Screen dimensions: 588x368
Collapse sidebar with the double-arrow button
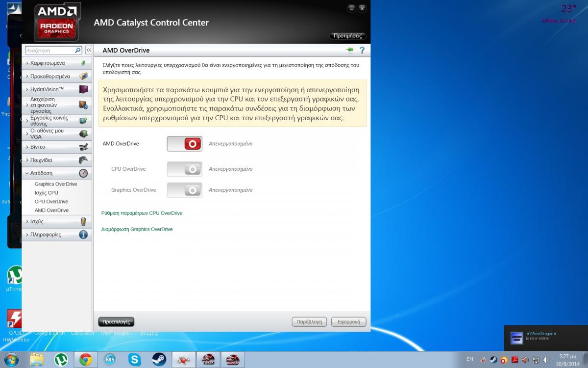tap(89, 50)
